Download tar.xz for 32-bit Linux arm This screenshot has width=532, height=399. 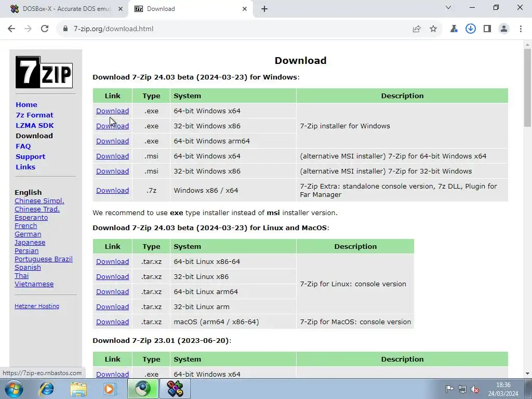(x=112, y=307)
